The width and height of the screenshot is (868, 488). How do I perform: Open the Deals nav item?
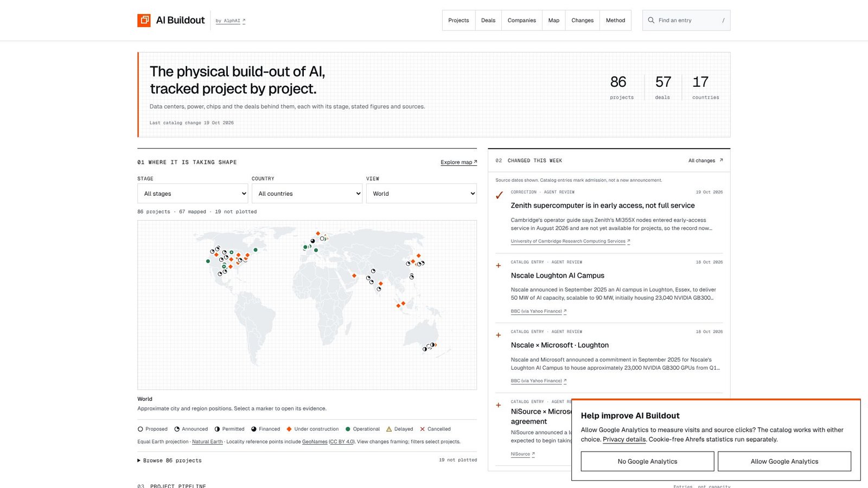[488, 21]
